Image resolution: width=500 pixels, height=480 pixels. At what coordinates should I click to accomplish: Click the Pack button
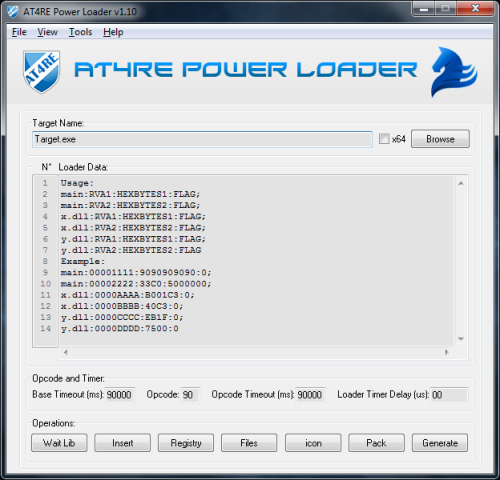pos(376,443)
